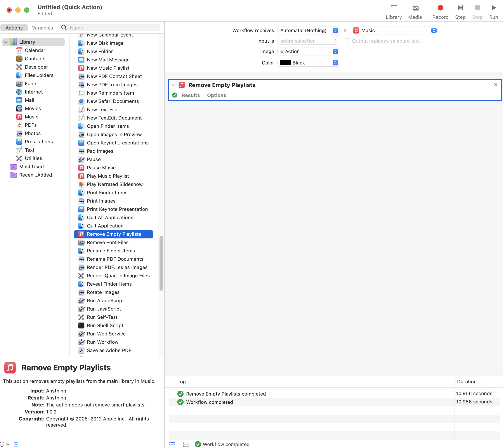This screenshot has height=448, width=503.
Task: Switch to the Variables tab
Action: 42,28
